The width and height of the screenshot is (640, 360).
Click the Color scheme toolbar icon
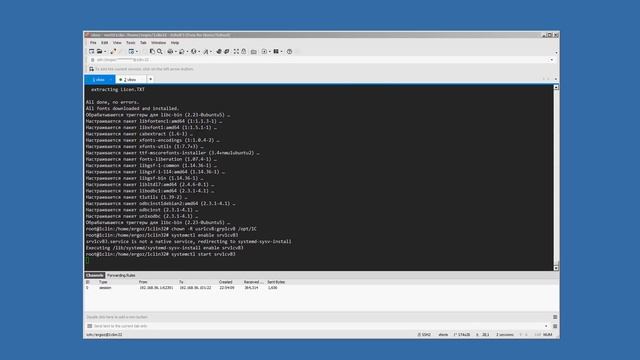tap(182, 51)
